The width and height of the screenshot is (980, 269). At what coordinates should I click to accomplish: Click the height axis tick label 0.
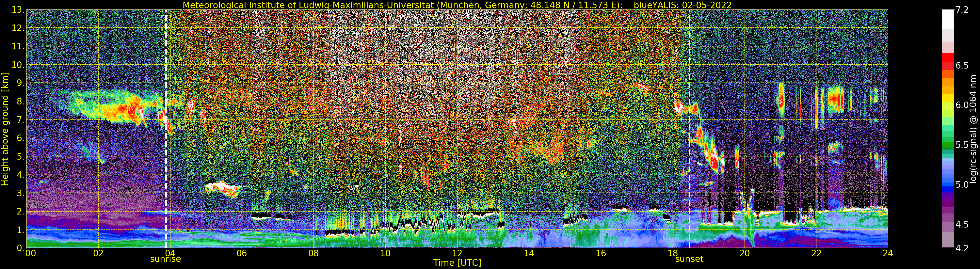click(x=21, y=248)
